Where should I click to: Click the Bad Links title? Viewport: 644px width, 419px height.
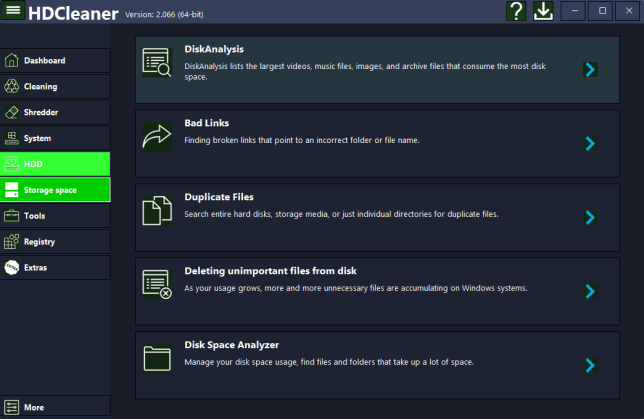click(x=207, y=123)
